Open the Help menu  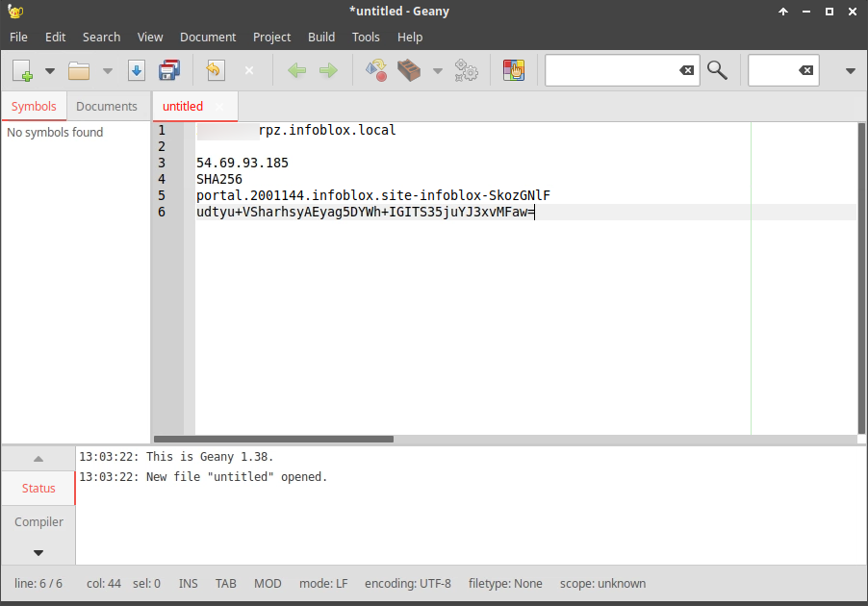click(x=410, y=38)
